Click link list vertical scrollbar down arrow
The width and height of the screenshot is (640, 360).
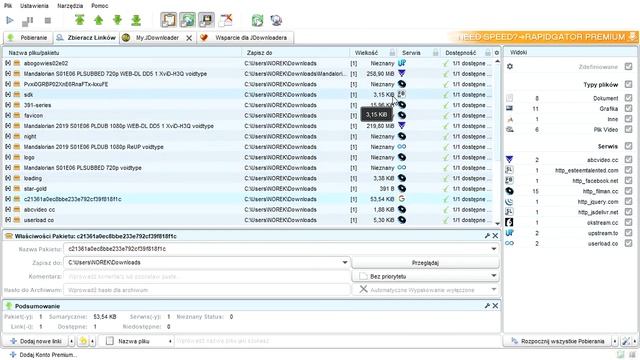(497, 223)
